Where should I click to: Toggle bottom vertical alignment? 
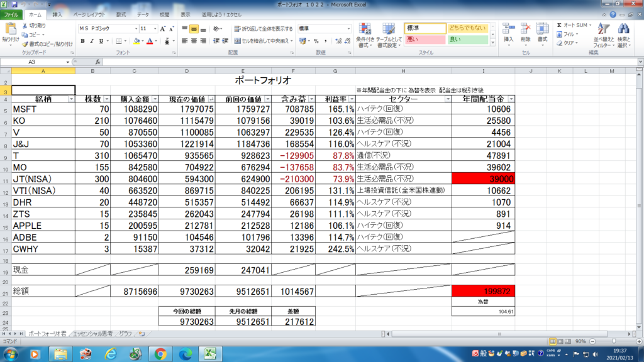tap(203, 29)
